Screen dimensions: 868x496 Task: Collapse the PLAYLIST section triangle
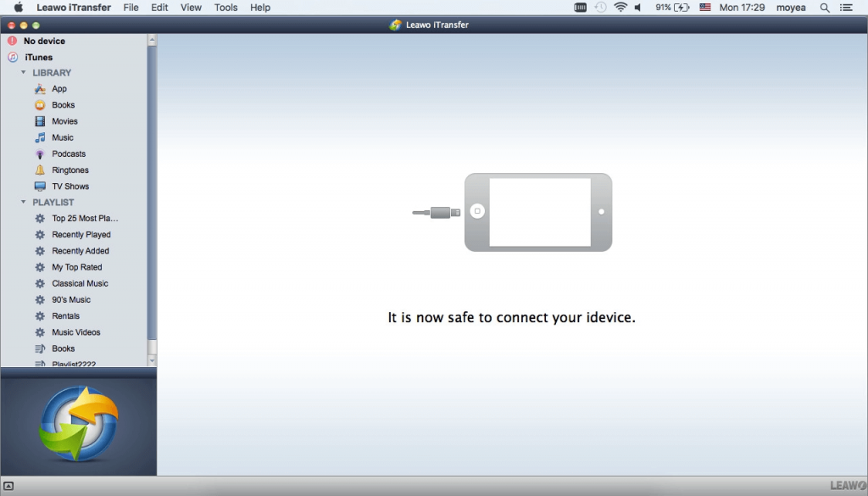pos(23,202)
